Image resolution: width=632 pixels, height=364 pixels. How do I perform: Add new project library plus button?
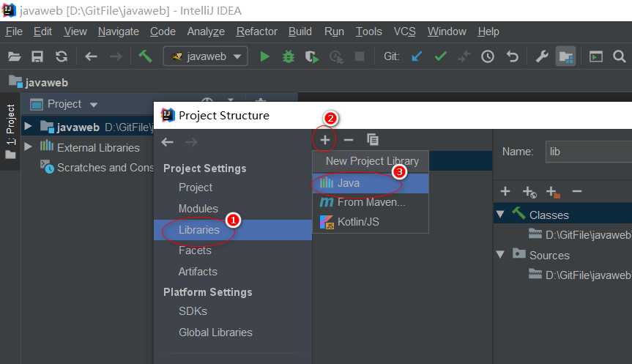coord(325,140)
